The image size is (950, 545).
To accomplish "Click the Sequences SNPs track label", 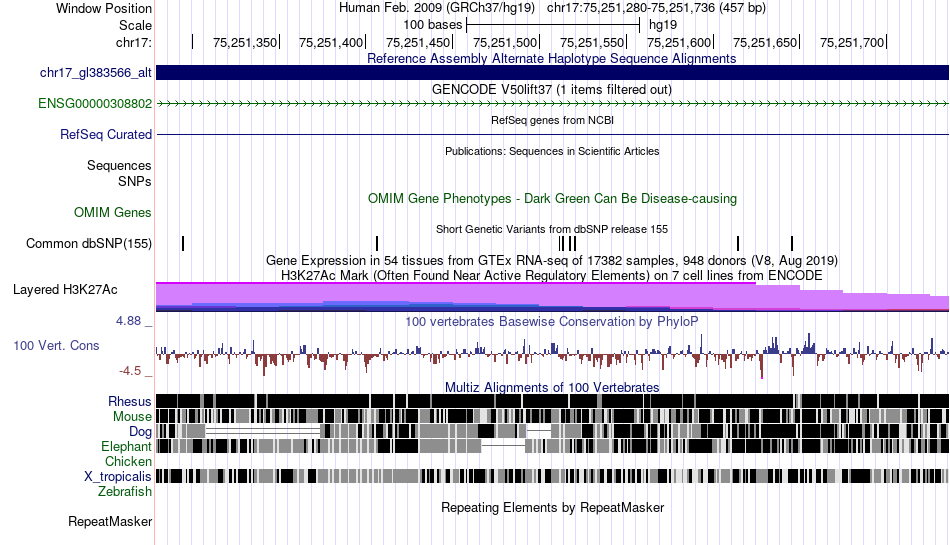I will pos(119,173).
